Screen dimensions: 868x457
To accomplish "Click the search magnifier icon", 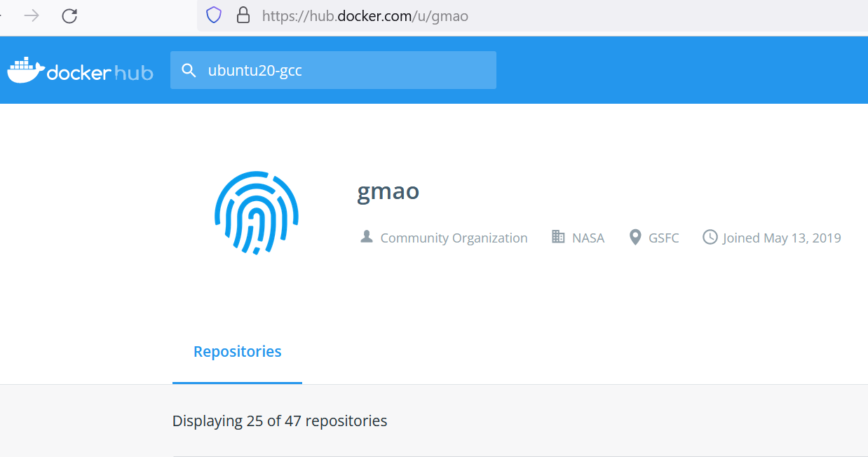I will (x=188, y=70).
